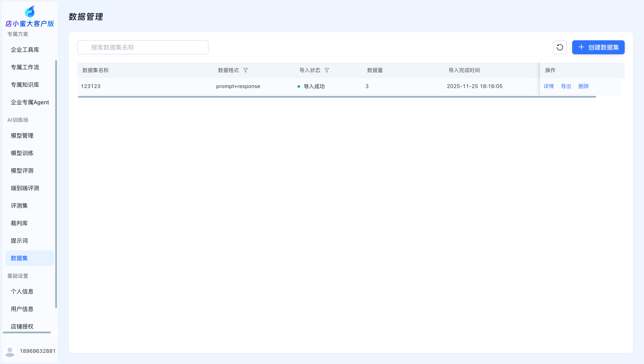Go to 专属工作流 menu item

(x=25, y=67)
